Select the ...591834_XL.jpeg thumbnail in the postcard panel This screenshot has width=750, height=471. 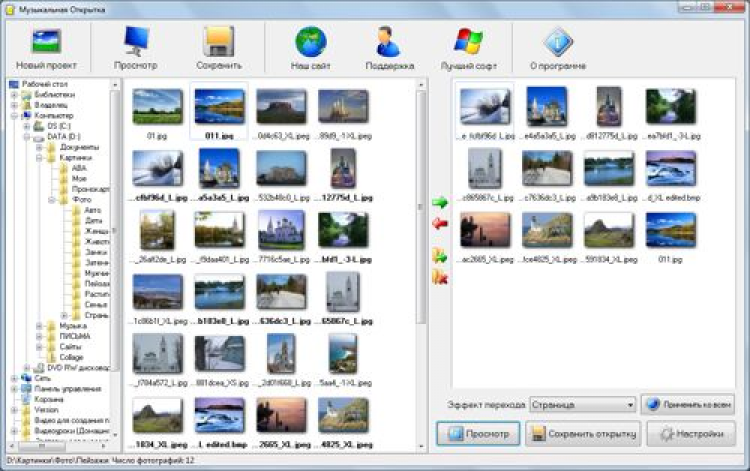609,230
